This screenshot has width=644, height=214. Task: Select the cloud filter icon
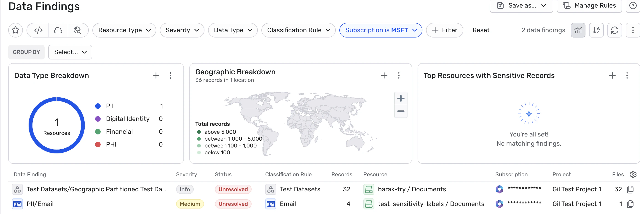(x=58, y=30)
